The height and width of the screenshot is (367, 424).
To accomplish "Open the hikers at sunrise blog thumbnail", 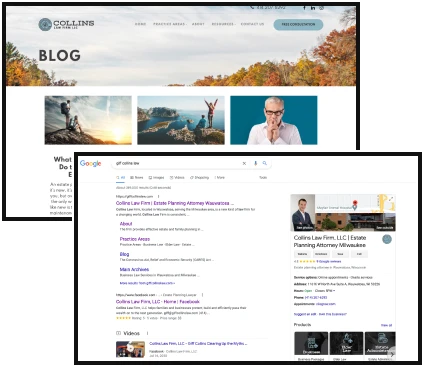I will point(88,120).
